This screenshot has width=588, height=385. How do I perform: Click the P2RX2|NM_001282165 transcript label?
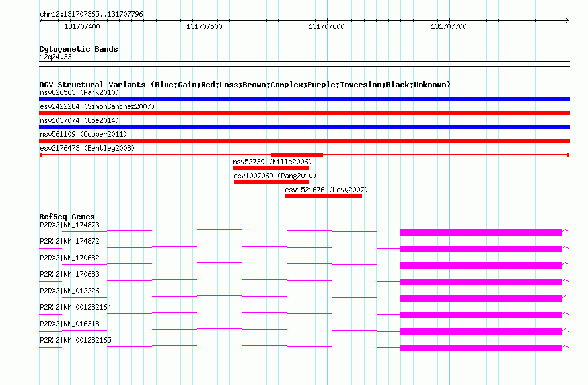point(75,340)
